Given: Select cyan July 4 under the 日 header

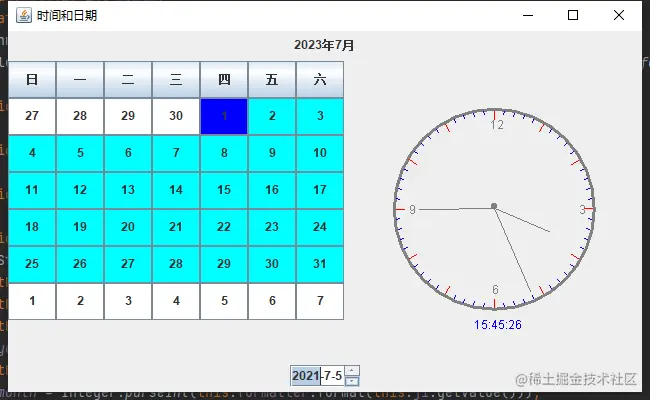Looking at the screenshot, I should pos(32,153).
